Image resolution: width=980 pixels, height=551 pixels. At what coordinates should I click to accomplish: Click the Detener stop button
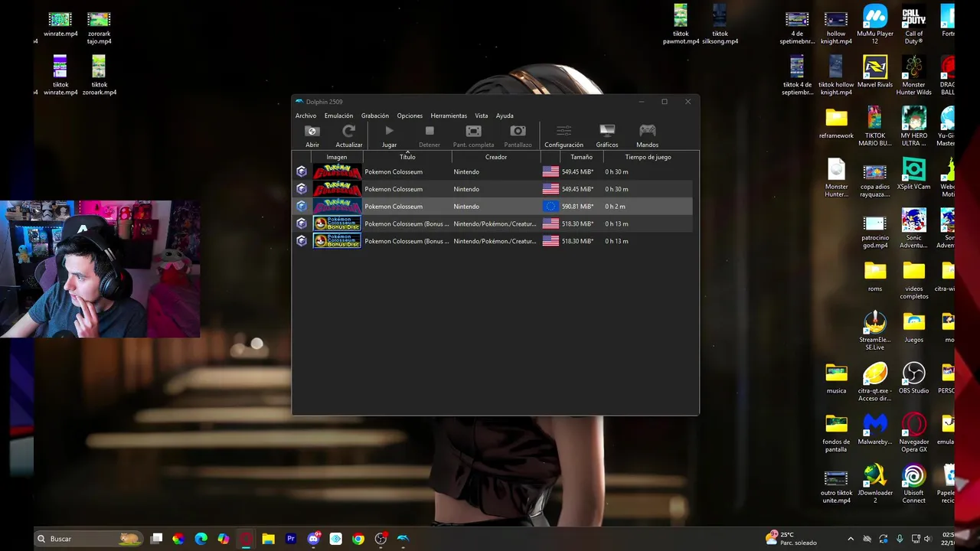[430, 132]
